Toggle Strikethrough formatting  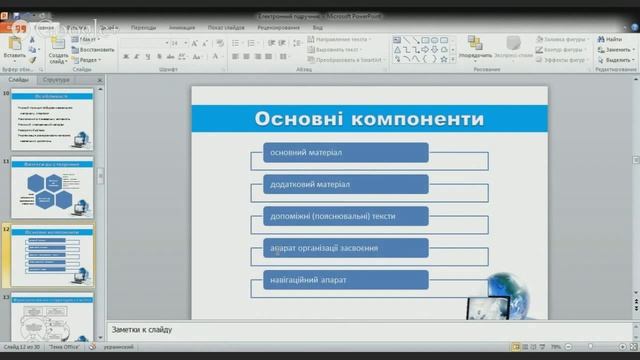click(x=170, y=57)
